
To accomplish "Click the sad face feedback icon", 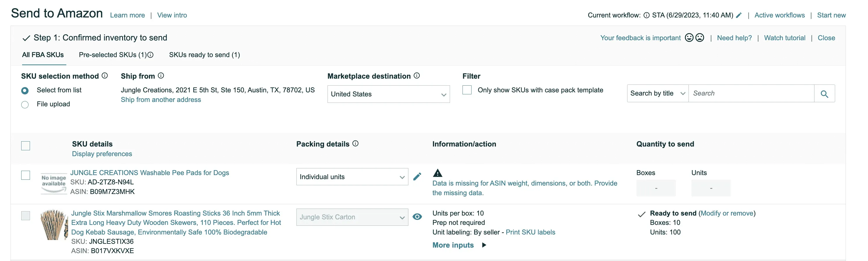I will click(x=700, y=38).
